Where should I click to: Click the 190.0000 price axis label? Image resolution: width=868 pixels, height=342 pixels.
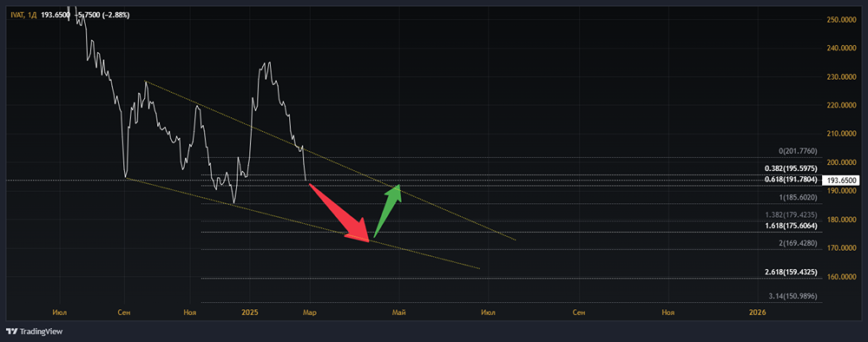pos(841,191)
